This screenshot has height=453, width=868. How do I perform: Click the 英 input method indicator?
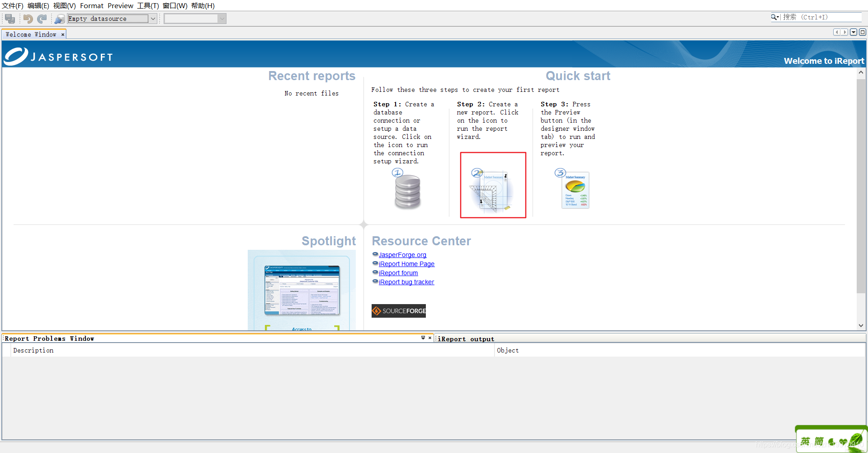(805, 441)
